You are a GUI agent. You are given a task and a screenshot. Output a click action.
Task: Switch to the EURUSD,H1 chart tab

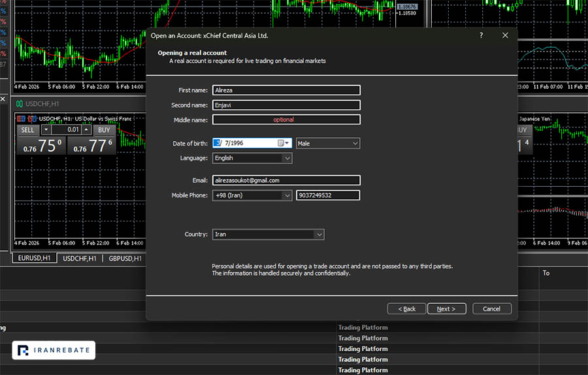click(34, 258)
